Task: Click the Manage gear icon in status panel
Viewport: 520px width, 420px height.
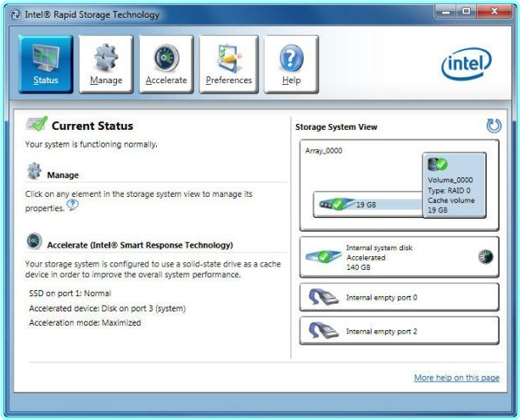Action: (34, 171)
